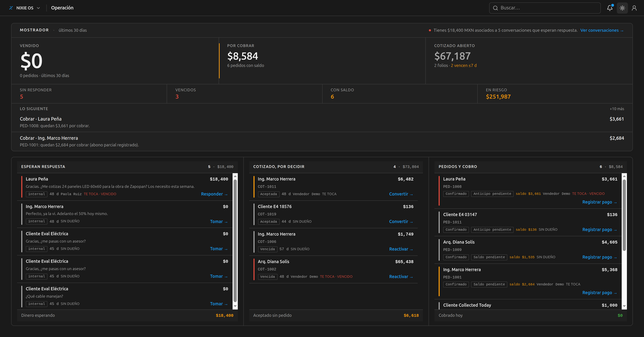Expand the NIXIE OS workspace dropdown chevron

(38, 8)
